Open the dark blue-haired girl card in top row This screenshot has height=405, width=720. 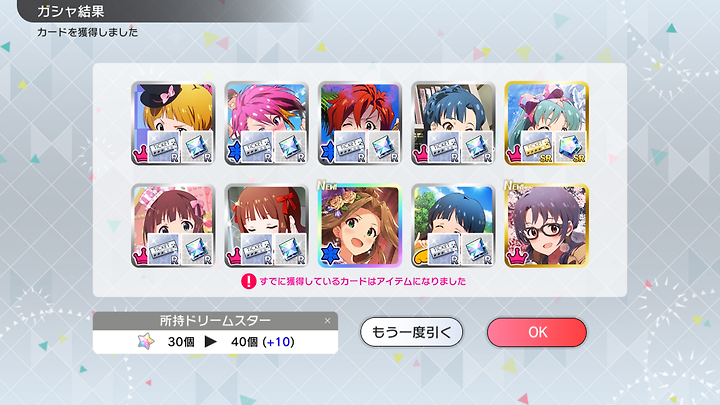453,124
